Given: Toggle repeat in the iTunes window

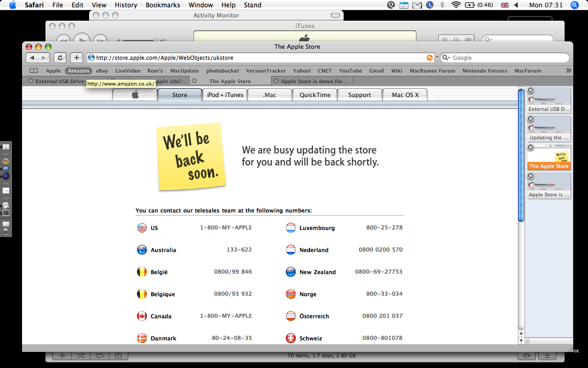Looking at the screenshot, I should [x=99, y=356].
